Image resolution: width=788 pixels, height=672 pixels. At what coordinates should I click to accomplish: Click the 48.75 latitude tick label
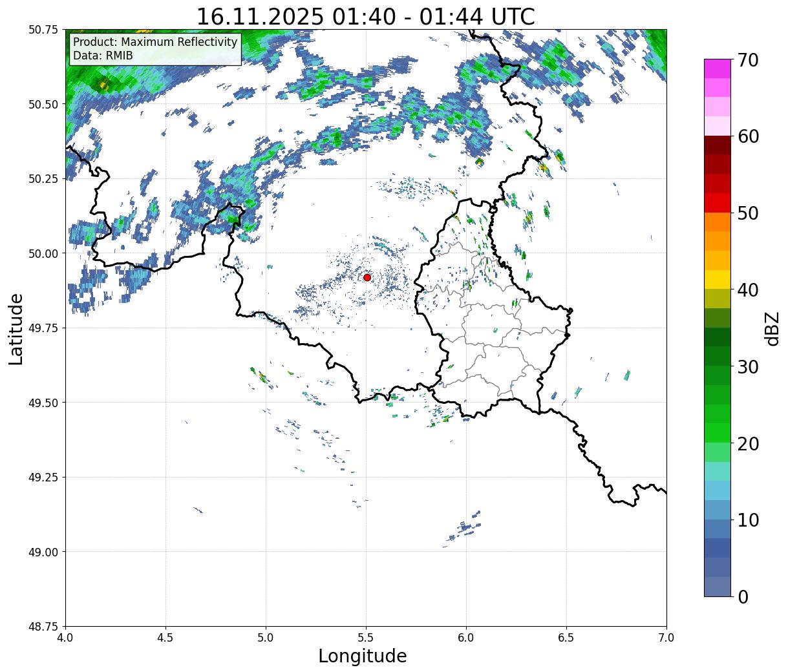[43, 627]
